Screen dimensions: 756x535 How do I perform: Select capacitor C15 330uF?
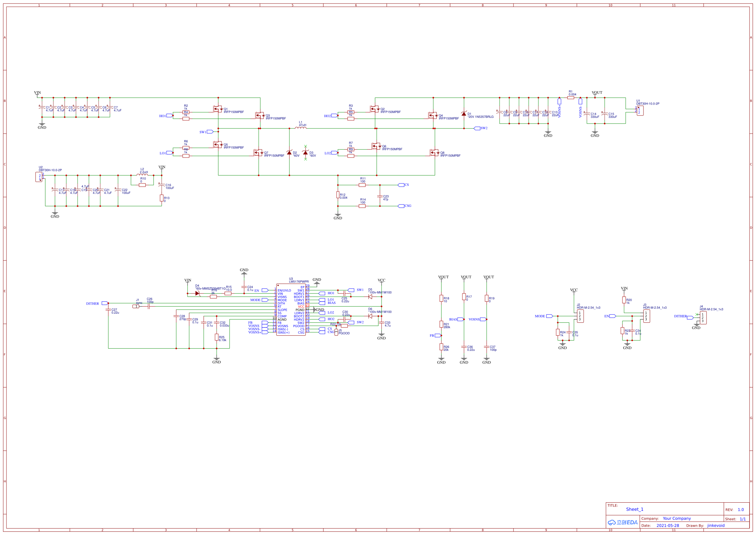(605, 114)
